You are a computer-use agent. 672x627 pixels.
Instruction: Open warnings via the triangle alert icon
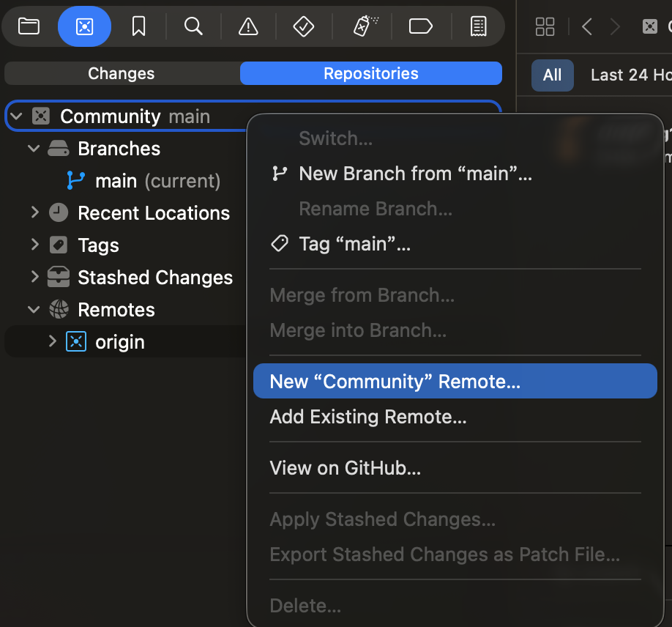247,26
